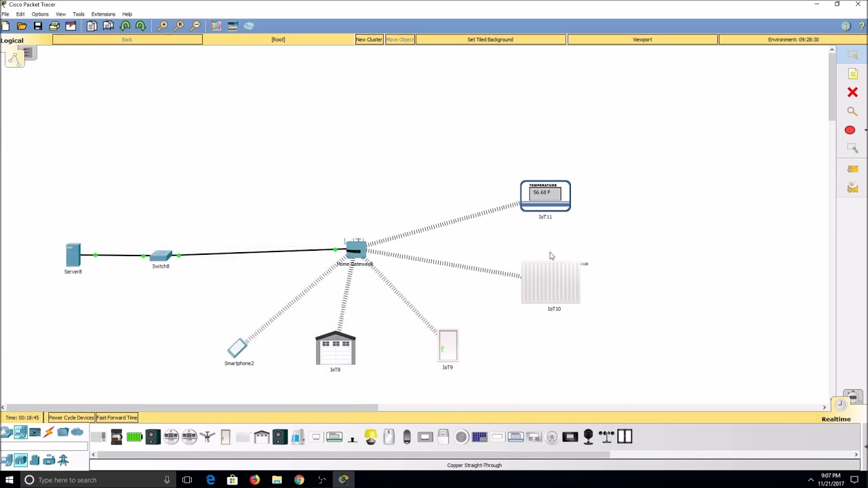
Task: Open the Activity Wizard icon
Action: (71, 26)
